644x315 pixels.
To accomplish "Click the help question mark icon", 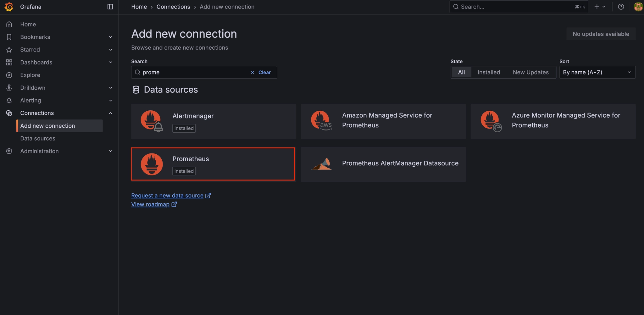I will [x=621, y=7].
